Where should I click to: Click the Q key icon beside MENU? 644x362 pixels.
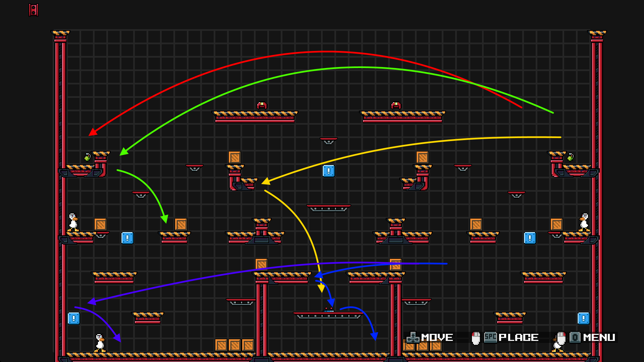[575, 338]
